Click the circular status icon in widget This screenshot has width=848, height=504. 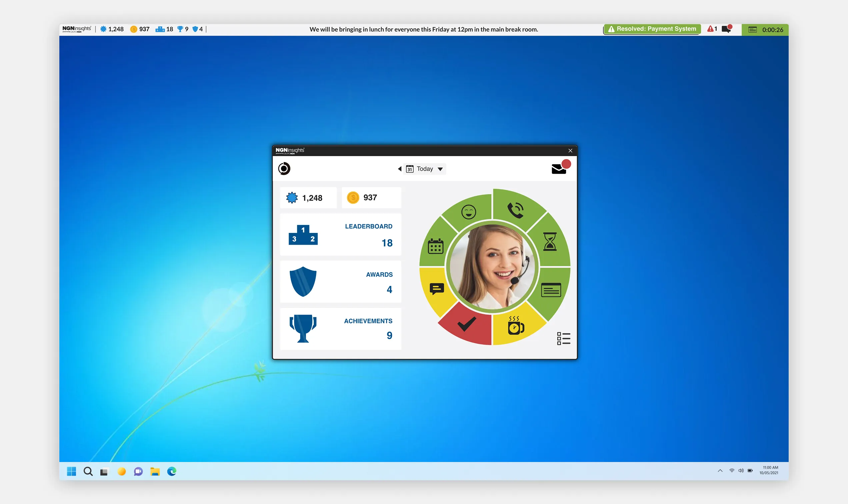[284, 168]
